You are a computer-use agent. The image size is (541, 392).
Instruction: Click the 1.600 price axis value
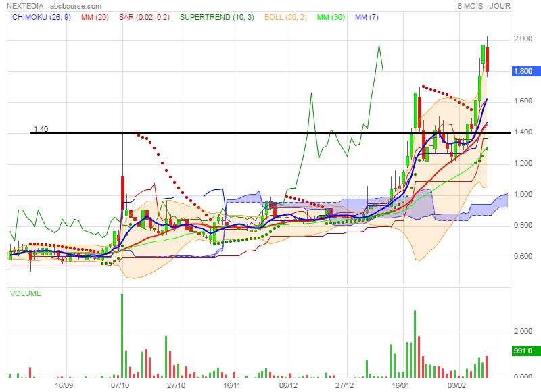tap(523, 101)
